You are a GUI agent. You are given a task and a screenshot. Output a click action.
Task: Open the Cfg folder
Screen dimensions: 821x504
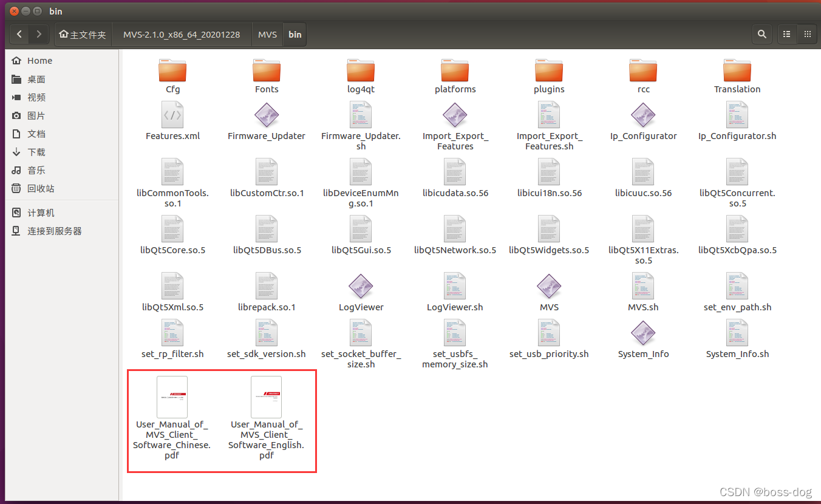click(x=172, y=70)
